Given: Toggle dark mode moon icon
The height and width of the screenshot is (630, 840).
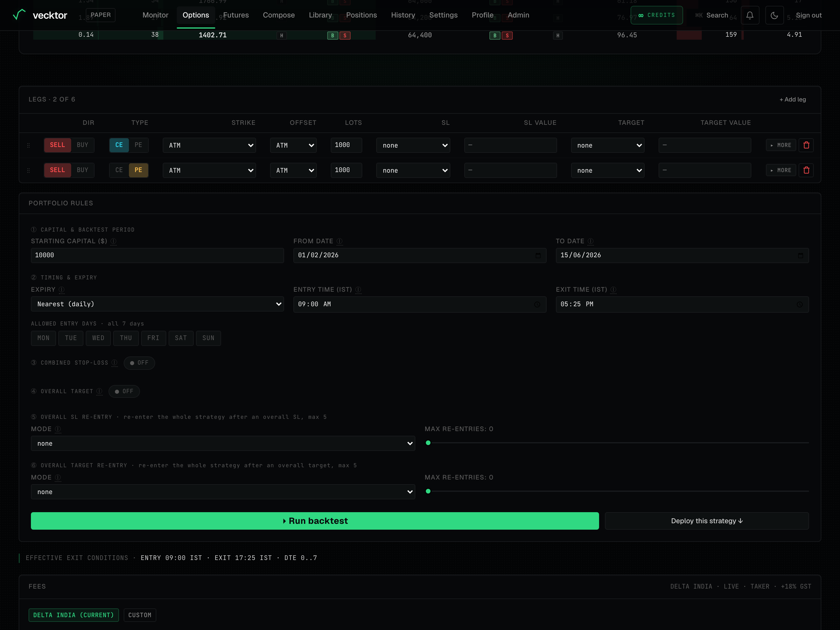Looking at the screenshot, I should 774,15.
